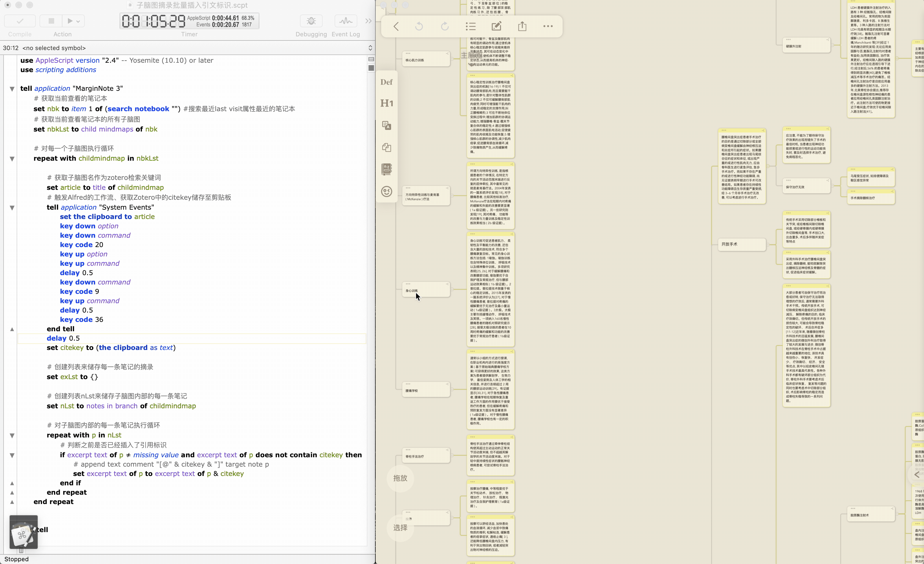Select the 脊柱手法治疗 mindmap node
This screenshot has height=564, width=924.
[426, 456]
